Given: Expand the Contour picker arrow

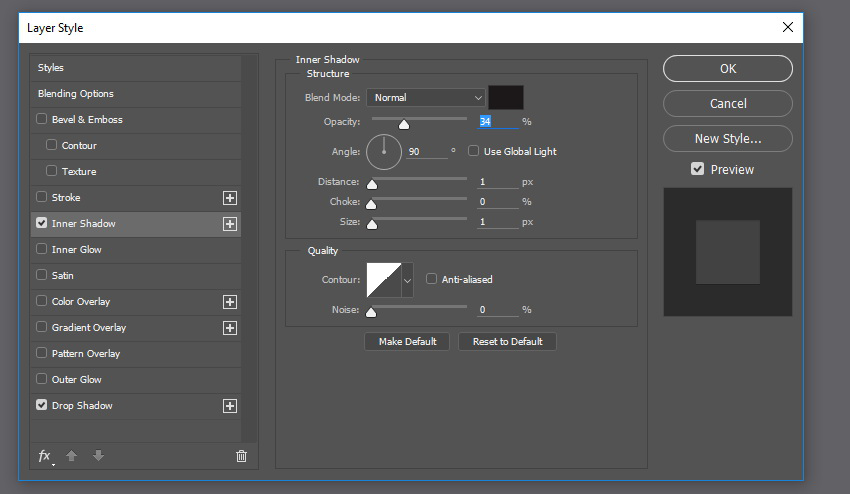Looking at the screenshot, I should click(x=407, y=280).
